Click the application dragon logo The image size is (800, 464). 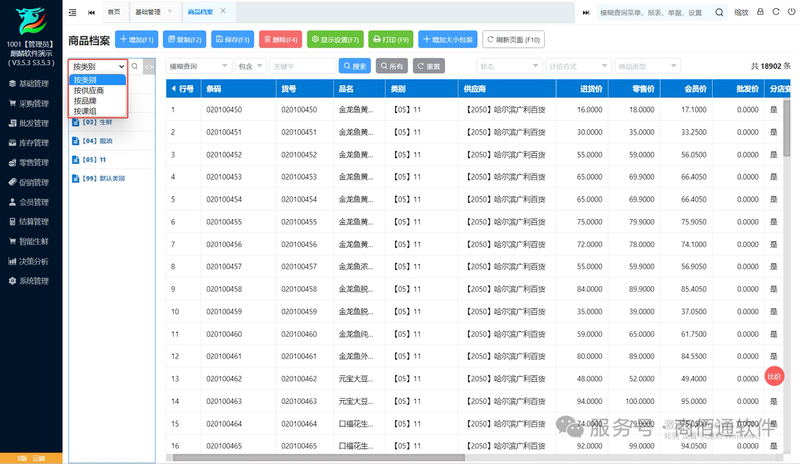pyautogui.click(x=31, y=21)
